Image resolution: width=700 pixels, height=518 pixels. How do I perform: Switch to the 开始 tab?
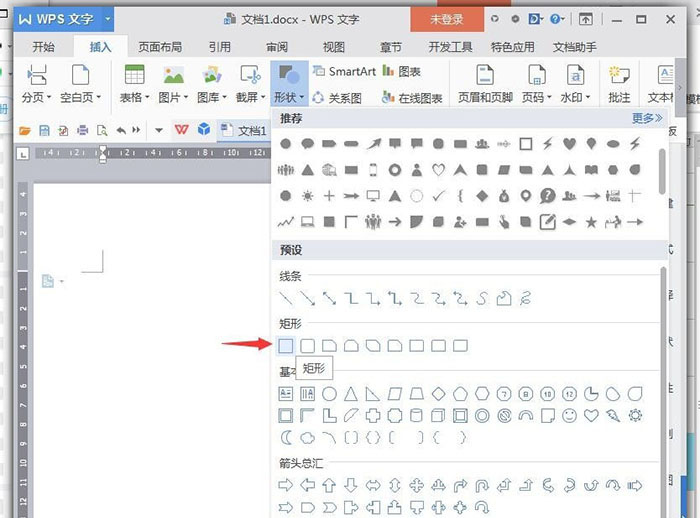coord(43,47)
